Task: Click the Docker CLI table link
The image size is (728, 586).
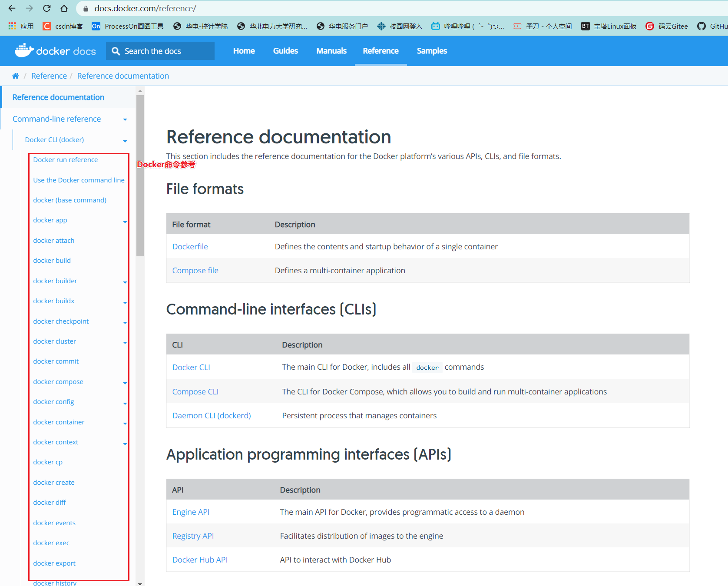Action: [191, 367]
